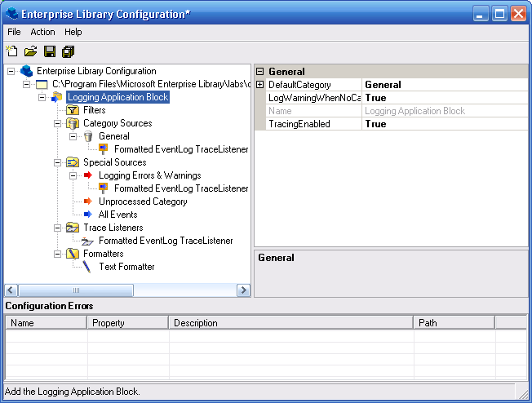This screenshot has height=403, width=532.
Task: Click the red arrow Logging Errors icon
Action: click(x=88, y=175)
